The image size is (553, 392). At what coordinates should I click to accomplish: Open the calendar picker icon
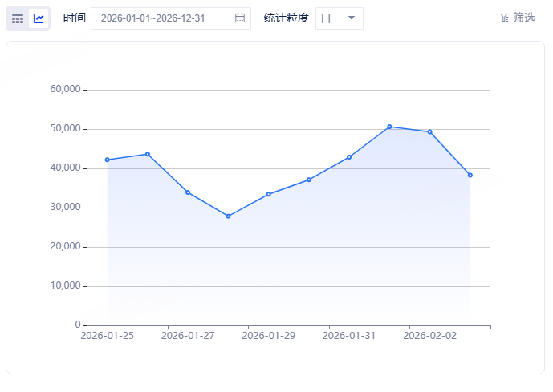point(240,18)
